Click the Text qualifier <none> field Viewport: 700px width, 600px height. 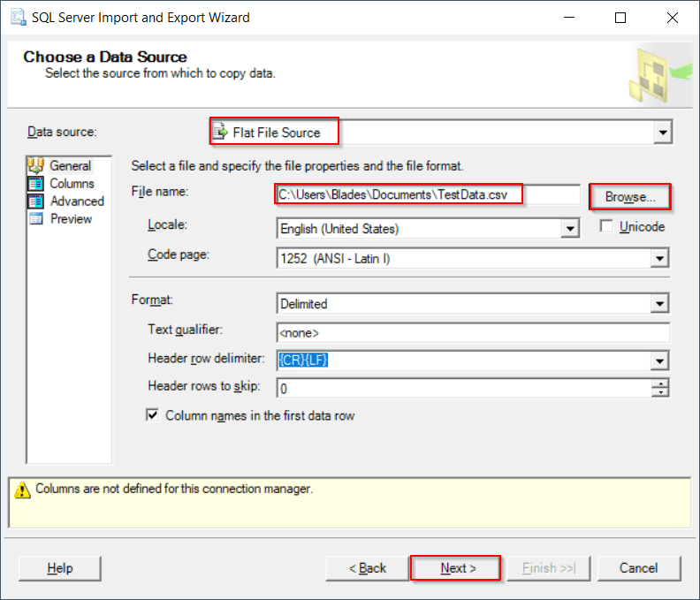coord(473,332)
